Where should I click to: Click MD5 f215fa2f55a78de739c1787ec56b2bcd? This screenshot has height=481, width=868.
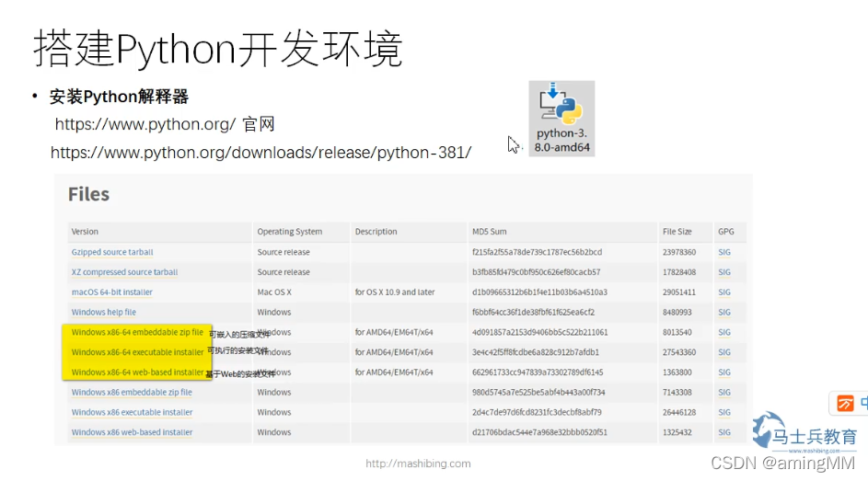click(x=537, y=252)
